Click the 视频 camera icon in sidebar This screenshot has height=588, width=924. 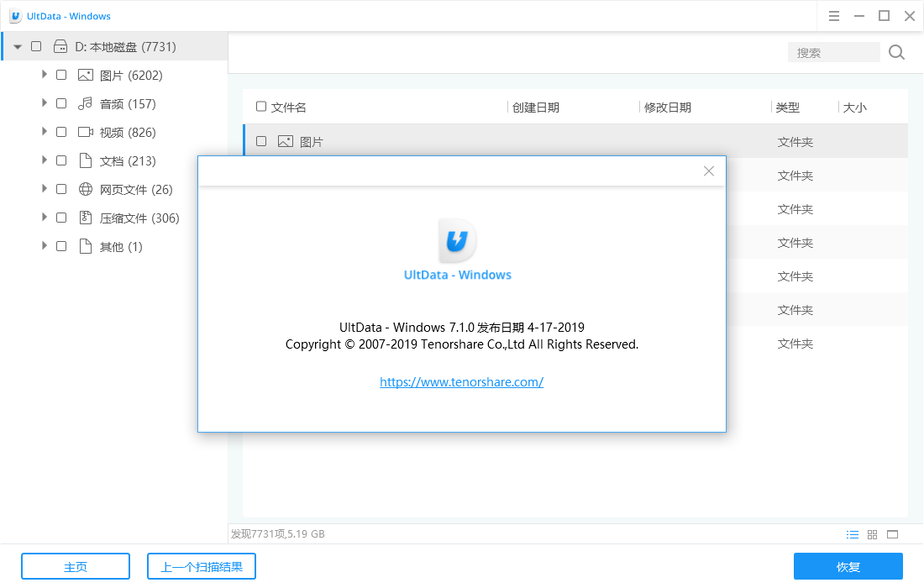pyautogui.click(x=86, y=132)
